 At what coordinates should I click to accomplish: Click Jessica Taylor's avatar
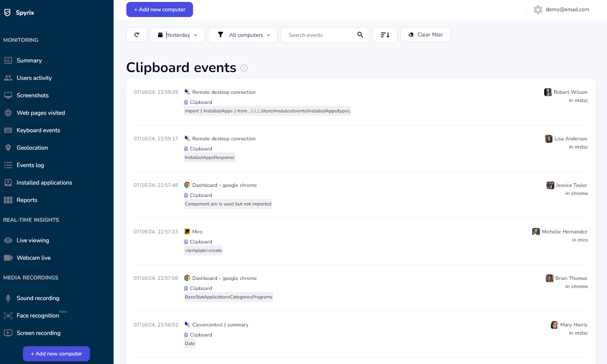550,185
